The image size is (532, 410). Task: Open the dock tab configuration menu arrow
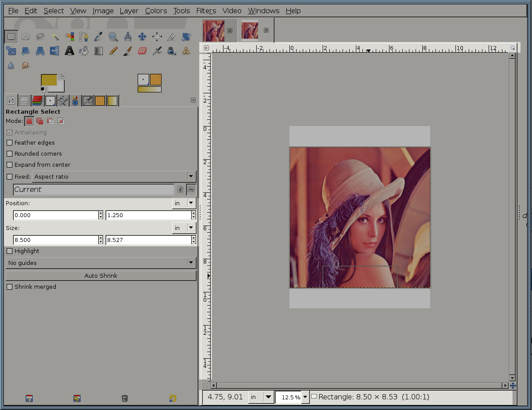[x=193, y=100]
